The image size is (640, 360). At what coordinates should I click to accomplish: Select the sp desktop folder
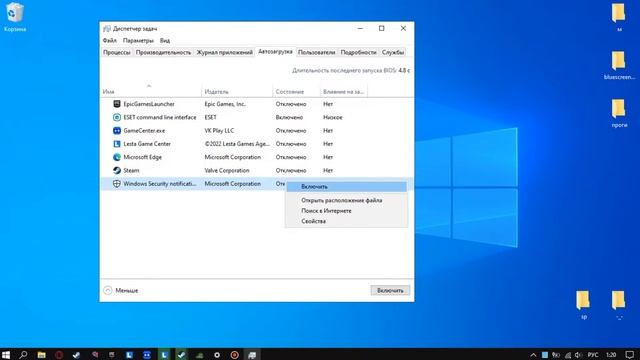pyautogui.click(x=584, y=305)
